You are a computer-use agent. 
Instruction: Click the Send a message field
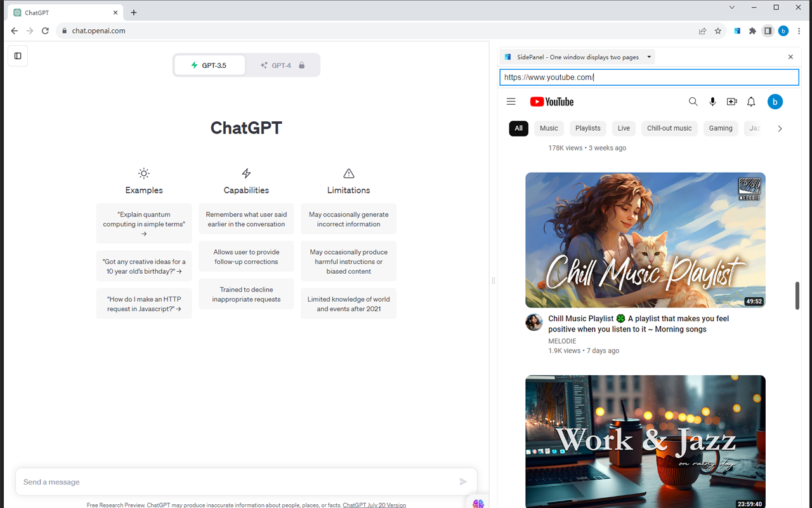click(x=235, y=482)
